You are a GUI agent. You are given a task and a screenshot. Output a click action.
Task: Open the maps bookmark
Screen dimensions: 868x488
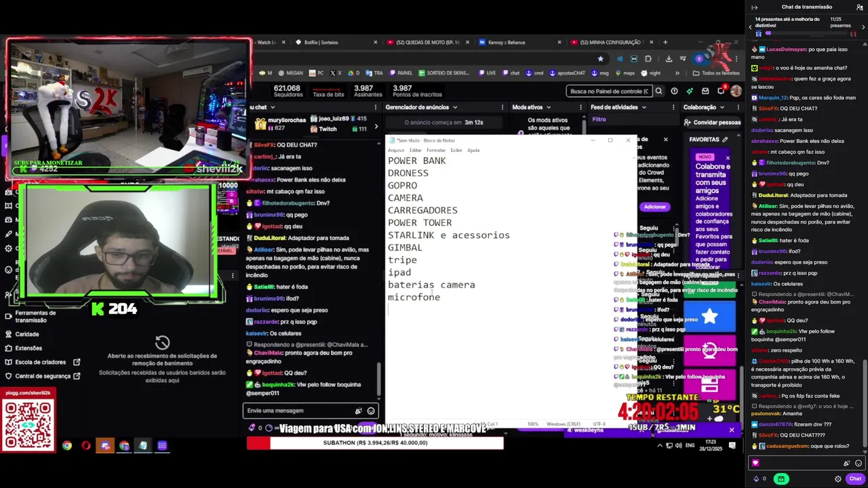point(625,73)
